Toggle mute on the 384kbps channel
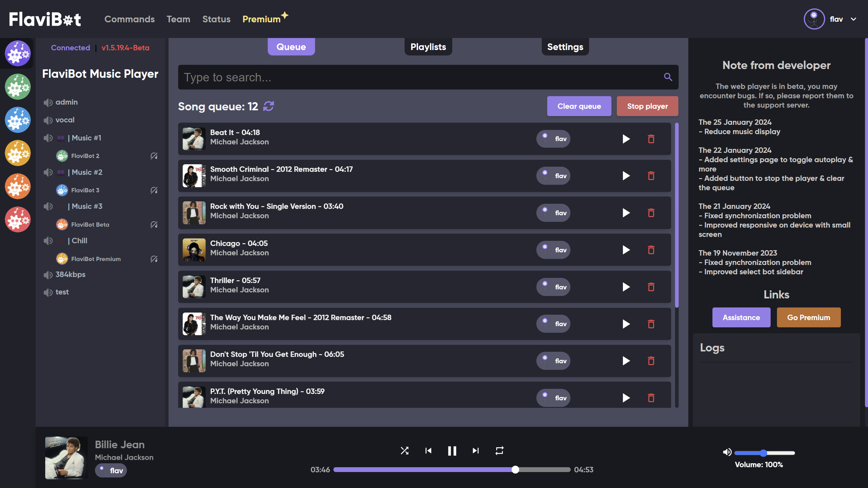 (x=47, y=275)
